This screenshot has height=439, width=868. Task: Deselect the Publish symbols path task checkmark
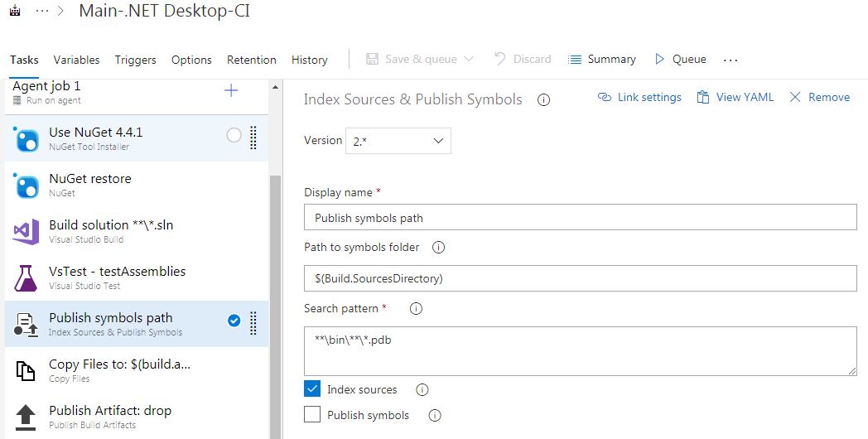[234, 321]
